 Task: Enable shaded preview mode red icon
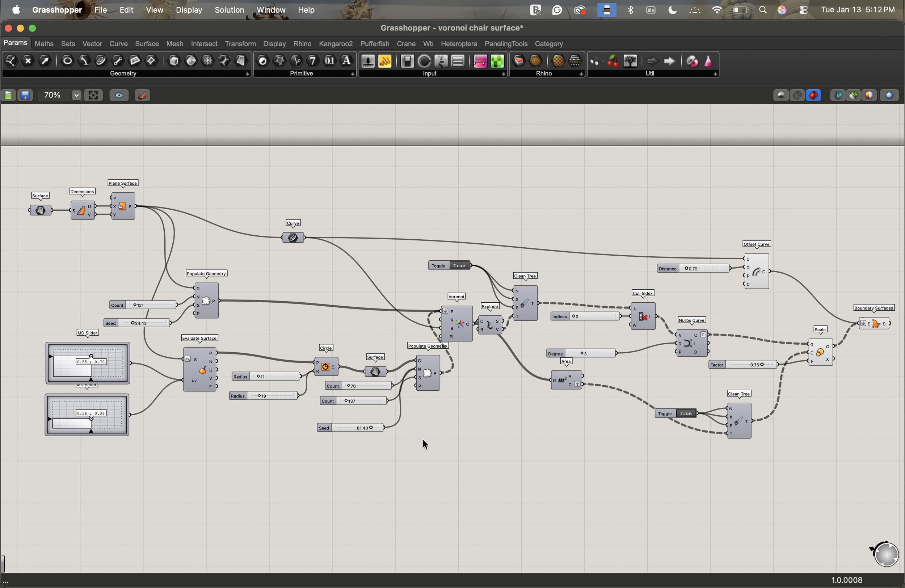pyautogui.click(x=813, y=95)
